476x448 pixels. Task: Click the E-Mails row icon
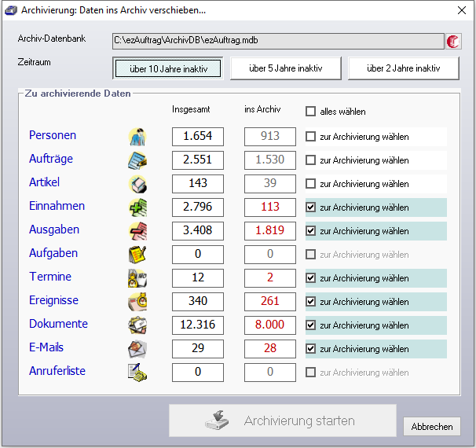pyautogui.click(x=137, y=349)
